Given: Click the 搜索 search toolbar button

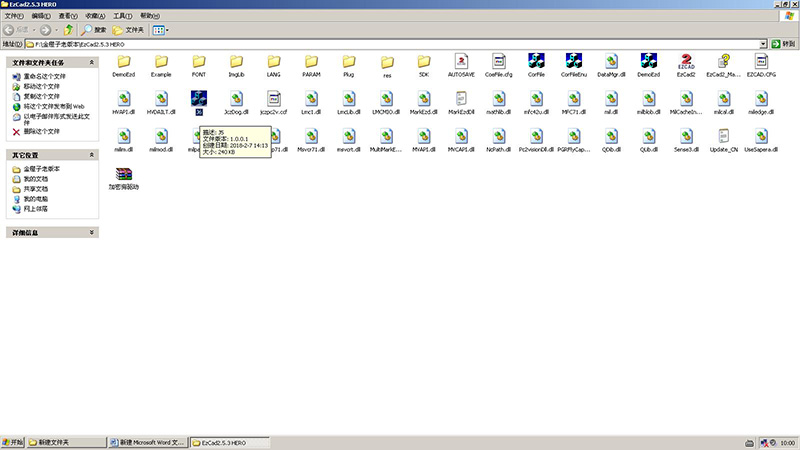Looking at the screenshot, I should pyautogui.click(x=94, y=30).
